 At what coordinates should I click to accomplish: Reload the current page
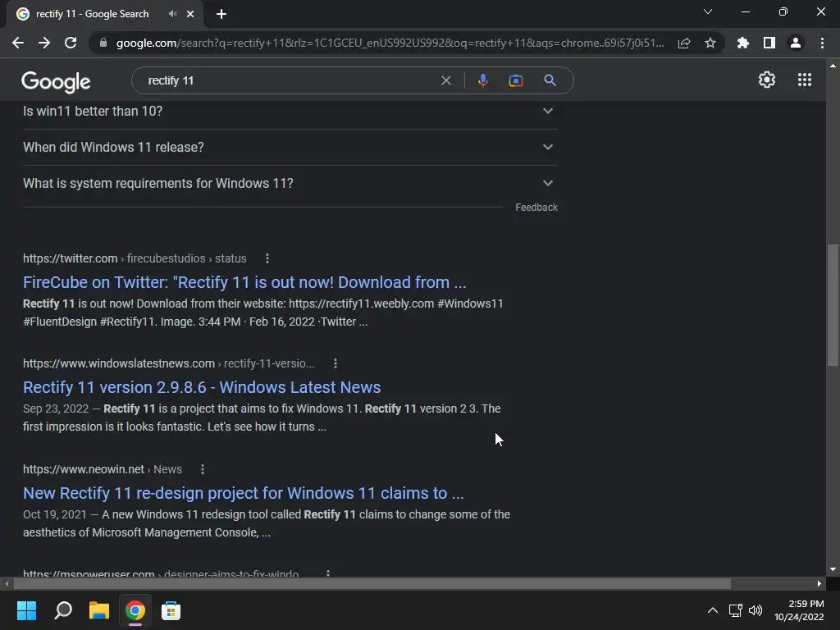point(71,43)
